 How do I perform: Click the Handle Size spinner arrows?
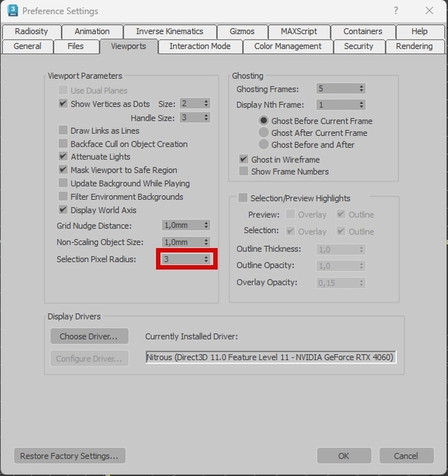click(206, 117)
